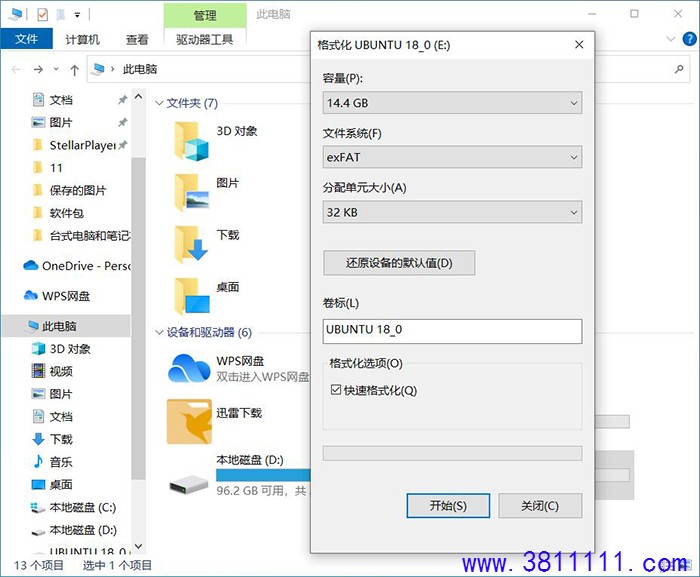Image resolution: width=700 pixels, height=577 pixels.
Task: Select the 桌面 folder icon in main pane
Action: tap(191, 296)
